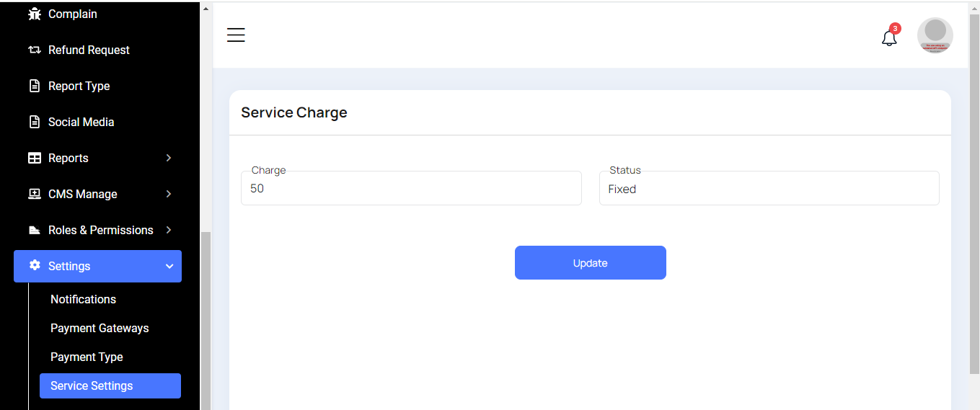Screen dimensions: 980x410
Task: Select Payment Gateways in sidebar
Action: 100,328
